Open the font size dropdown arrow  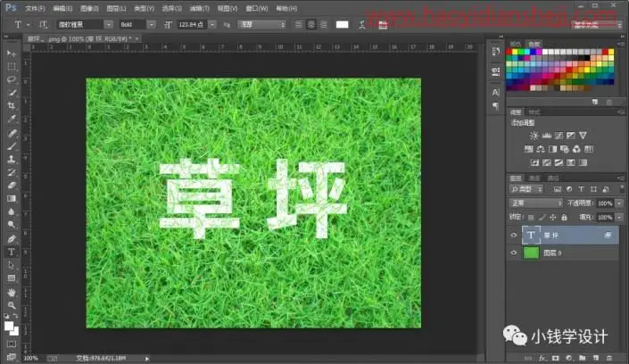[x=212, y=25]
